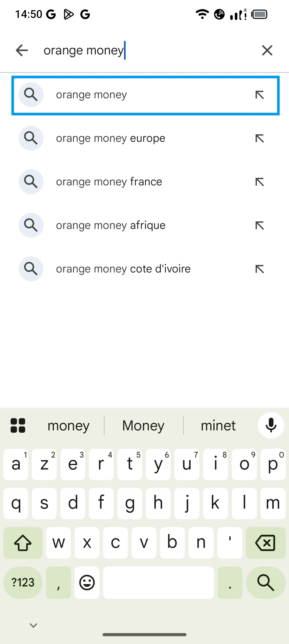Choose the 'minet' word suggestion
This screenshot has height=644, width=289.
(218, 425)
